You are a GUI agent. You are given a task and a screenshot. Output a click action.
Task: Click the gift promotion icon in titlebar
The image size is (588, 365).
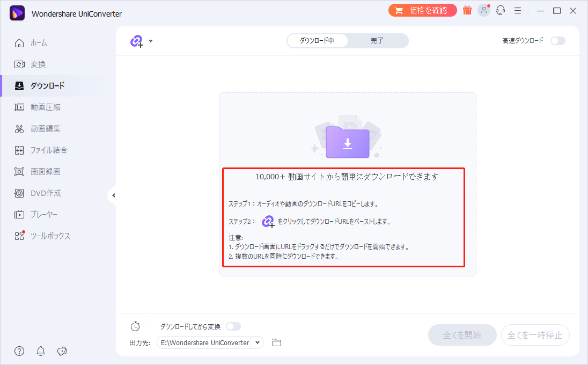coord(467,10)
